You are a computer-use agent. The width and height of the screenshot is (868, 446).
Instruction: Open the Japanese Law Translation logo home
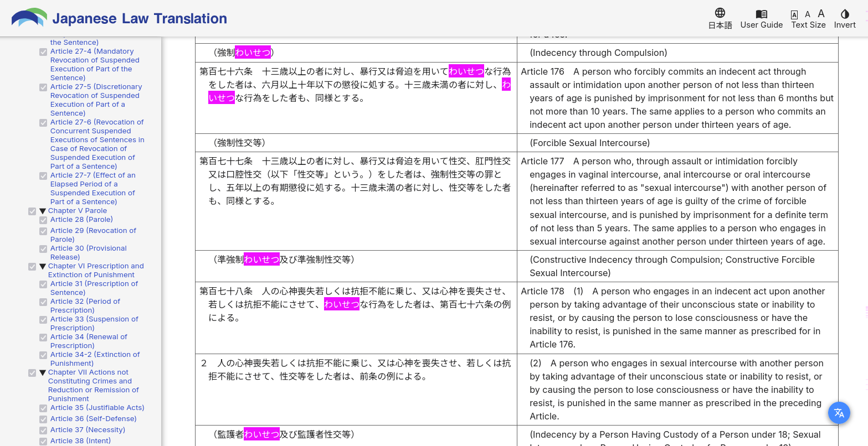coord(119,18)
